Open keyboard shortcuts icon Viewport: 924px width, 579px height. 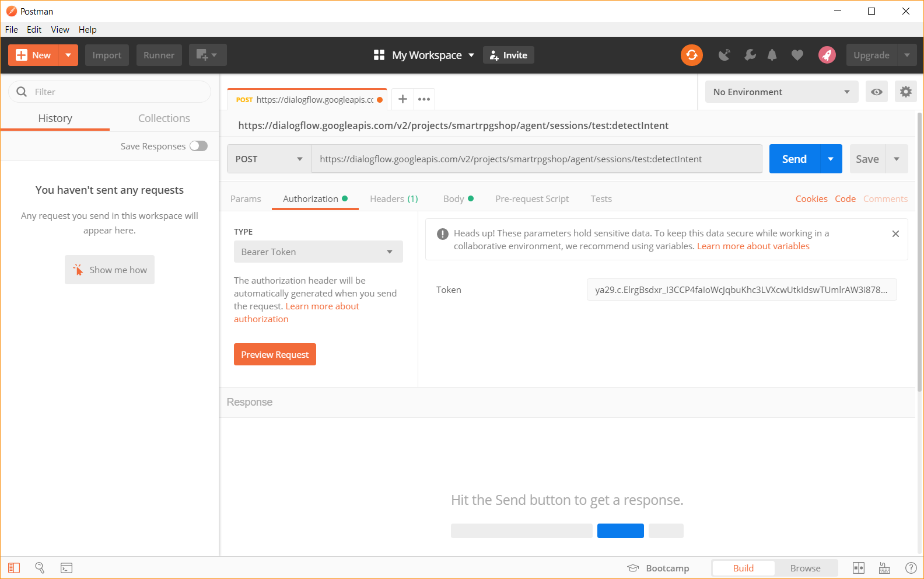click(x=884, y=568)
